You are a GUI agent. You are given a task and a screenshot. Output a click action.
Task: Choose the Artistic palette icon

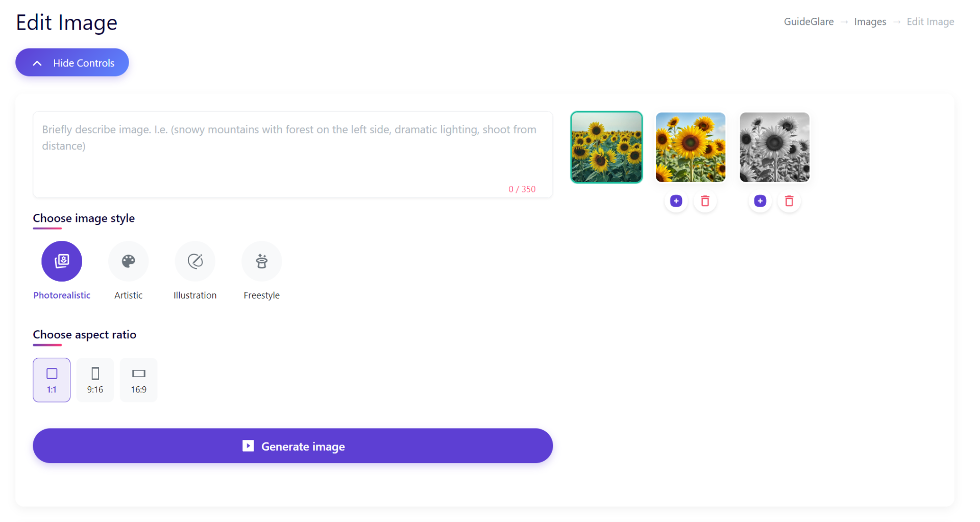click(x=128, y=261)
